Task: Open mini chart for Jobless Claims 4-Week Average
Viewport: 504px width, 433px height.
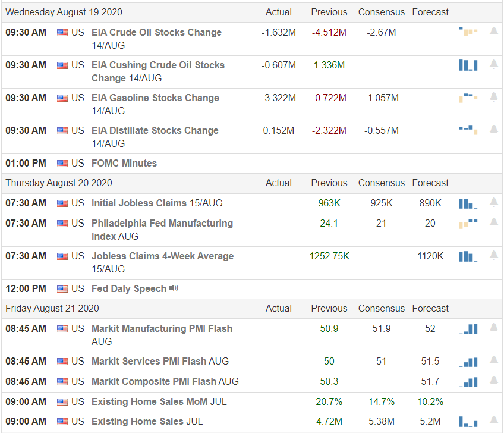Action: (467, 256)
